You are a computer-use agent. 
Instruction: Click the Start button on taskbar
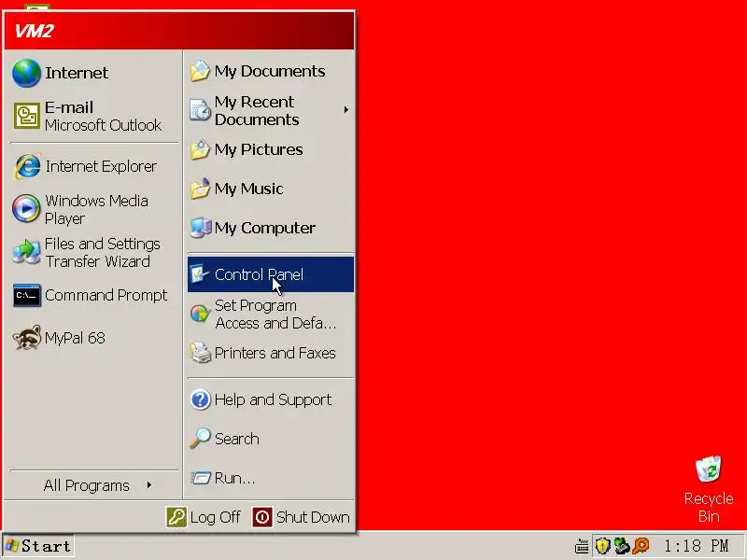click(x=38, y=546)
